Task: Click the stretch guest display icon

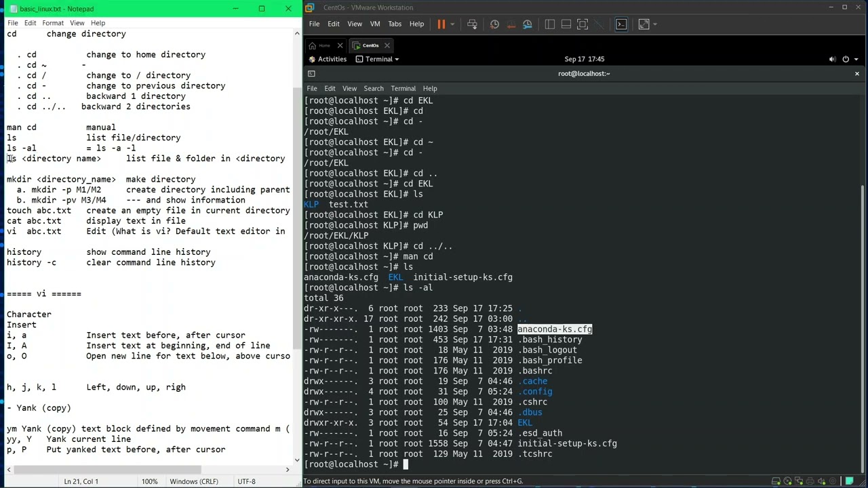Action: [x=644, y=24]
